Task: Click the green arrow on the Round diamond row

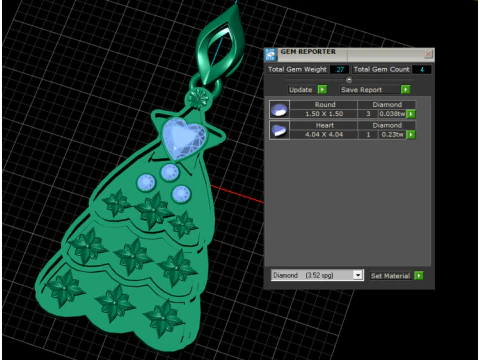Action: click(411, 114)
